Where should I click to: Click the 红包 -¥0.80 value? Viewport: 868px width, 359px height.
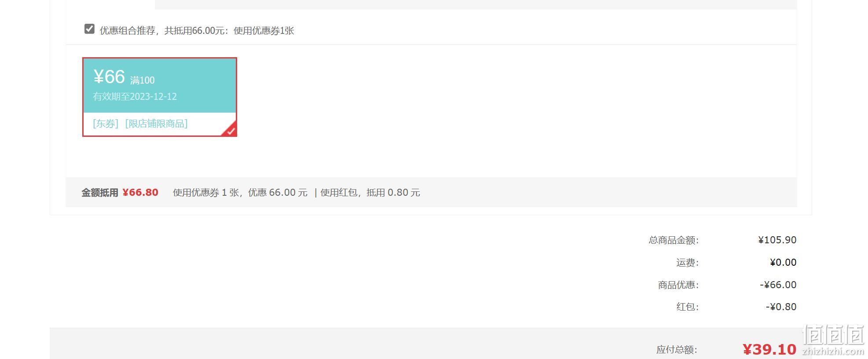coord(781,307)
